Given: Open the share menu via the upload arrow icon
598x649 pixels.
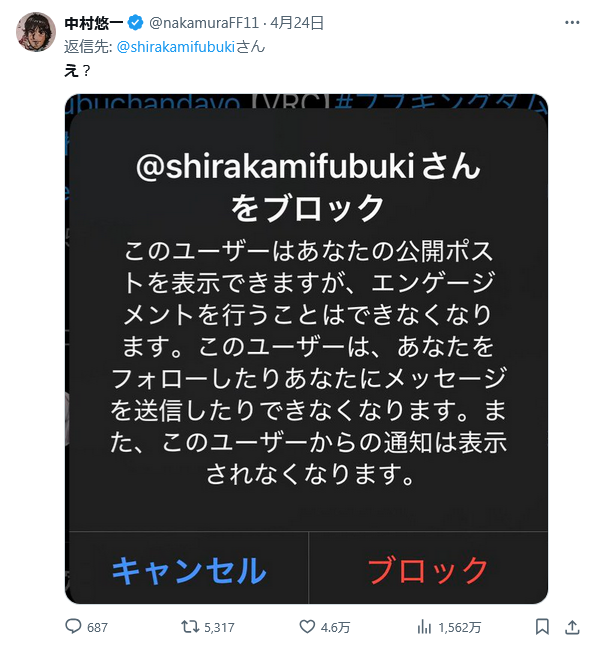Looking at the screenshot, I should [572, 627].
